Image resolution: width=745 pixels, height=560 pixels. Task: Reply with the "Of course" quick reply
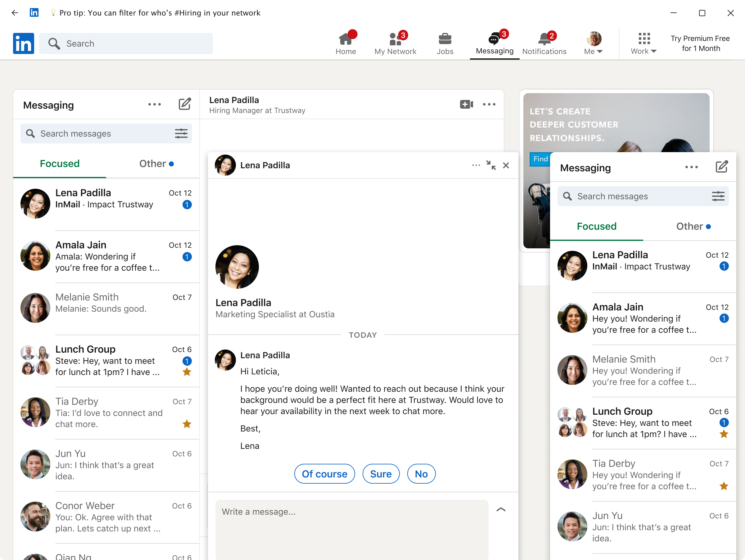pyautogui.click(x=324, y=474)
